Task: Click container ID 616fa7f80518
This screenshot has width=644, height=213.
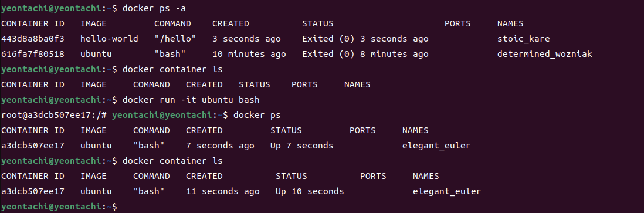Action: pos(33,54)
